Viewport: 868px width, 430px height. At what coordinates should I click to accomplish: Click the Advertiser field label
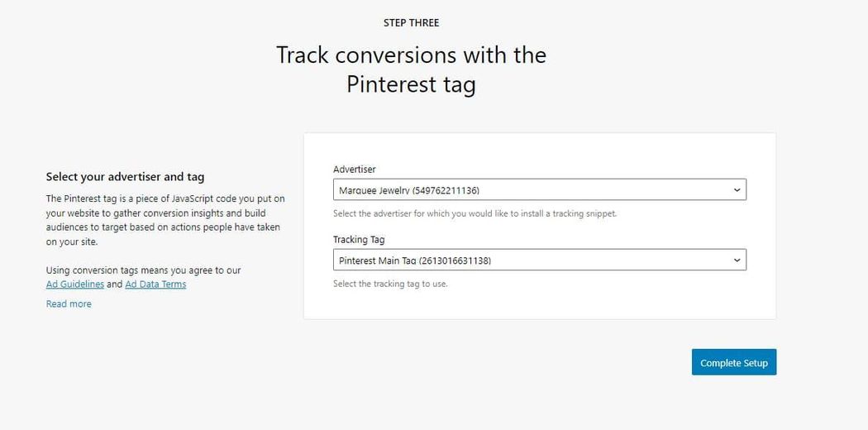click(x=355, y=170)
